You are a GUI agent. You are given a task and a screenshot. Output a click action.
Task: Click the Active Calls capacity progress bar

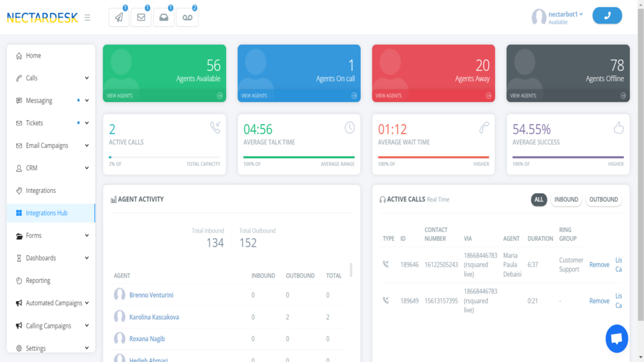[x=164, y=157]
